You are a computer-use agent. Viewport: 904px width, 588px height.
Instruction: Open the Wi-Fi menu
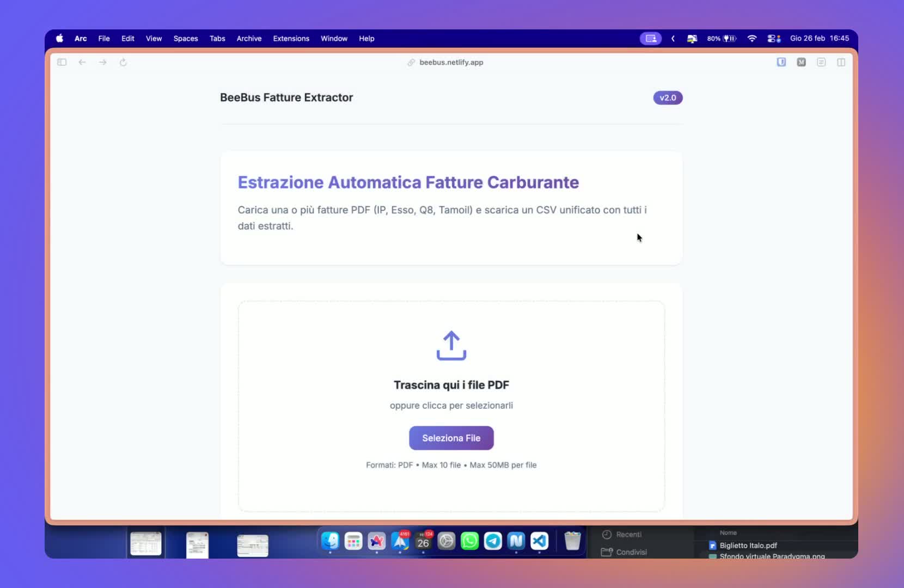(x=752, y=39)
